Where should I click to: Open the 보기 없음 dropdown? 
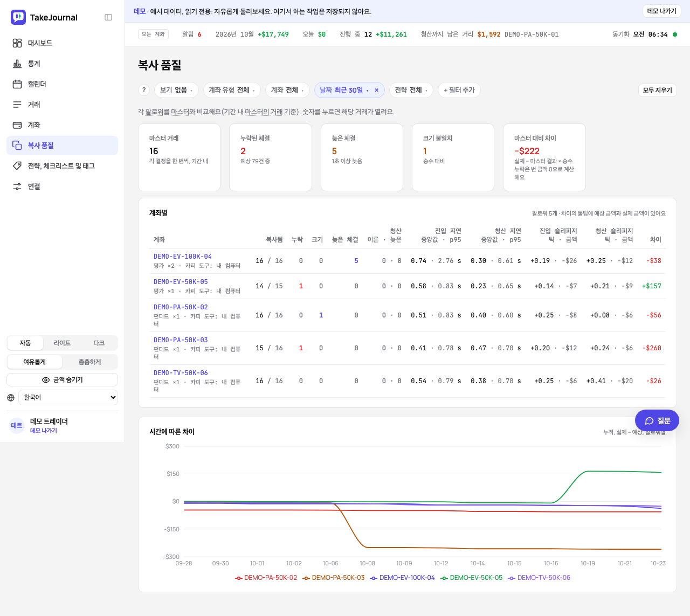pyautogui.click(x=176, y=90)
